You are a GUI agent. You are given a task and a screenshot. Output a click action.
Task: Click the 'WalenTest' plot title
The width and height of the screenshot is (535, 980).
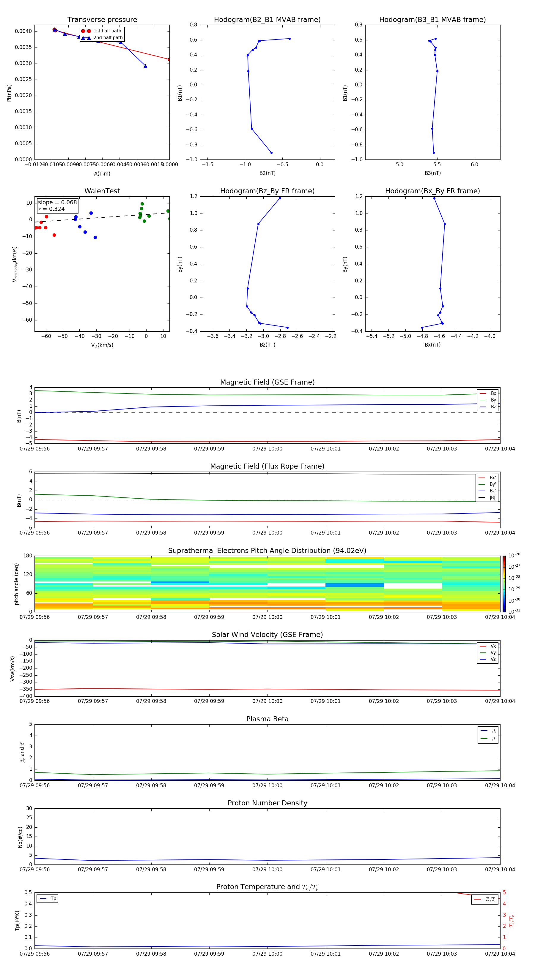tap(102, 191)
